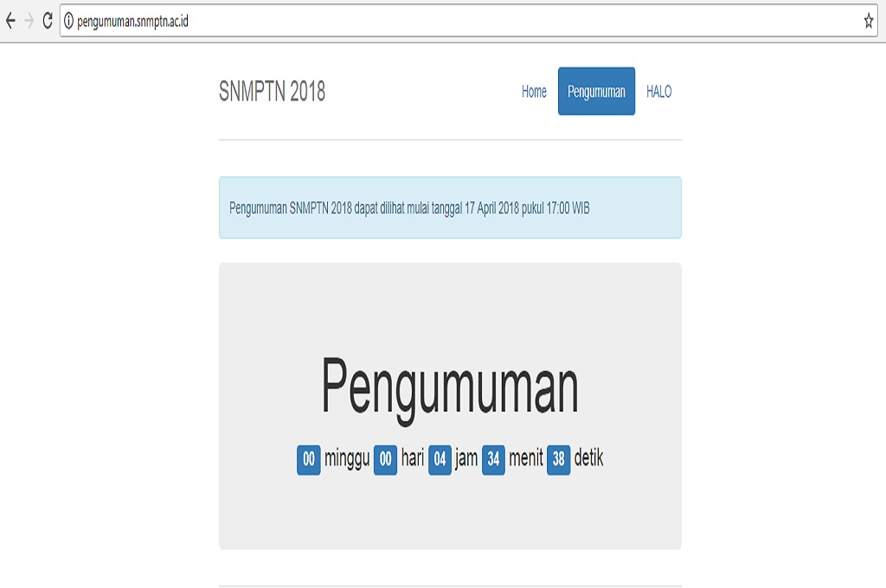Viewport: 886px width, 588px height.
Task: Click the browser forward arrow
Action: 29,21
